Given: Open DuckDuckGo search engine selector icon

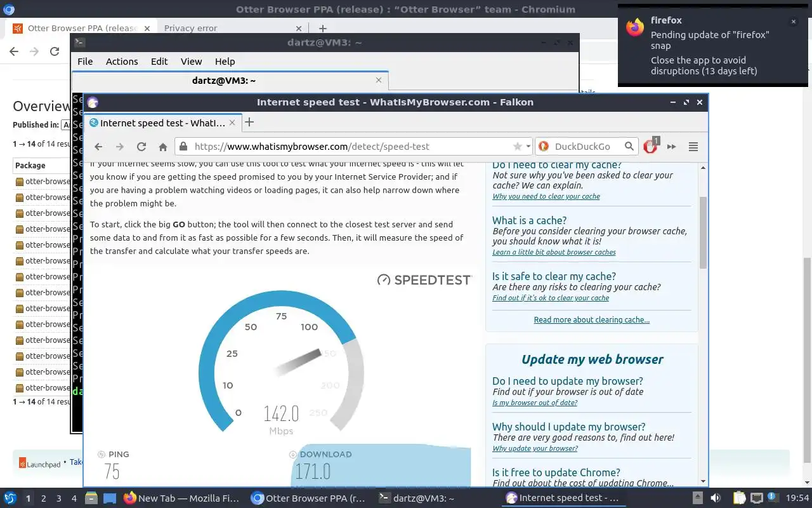Looking at the screenshot, I should coord(544,146).
